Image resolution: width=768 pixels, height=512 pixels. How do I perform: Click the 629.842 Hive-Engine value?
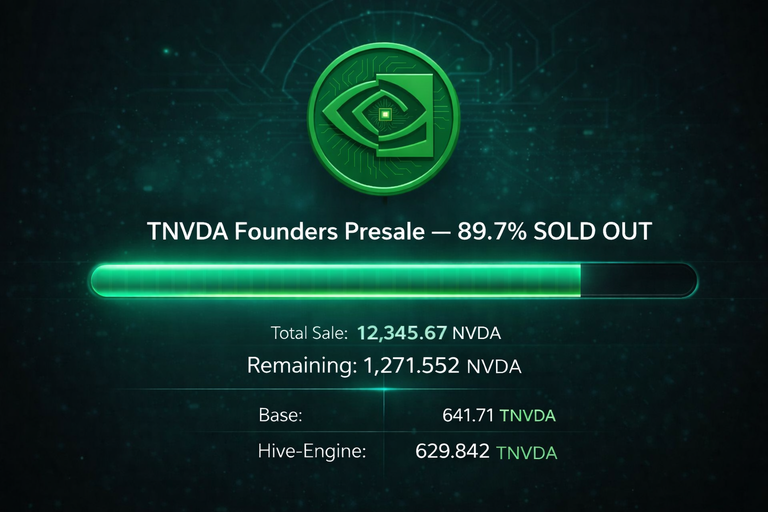click(x=452, y=451)
